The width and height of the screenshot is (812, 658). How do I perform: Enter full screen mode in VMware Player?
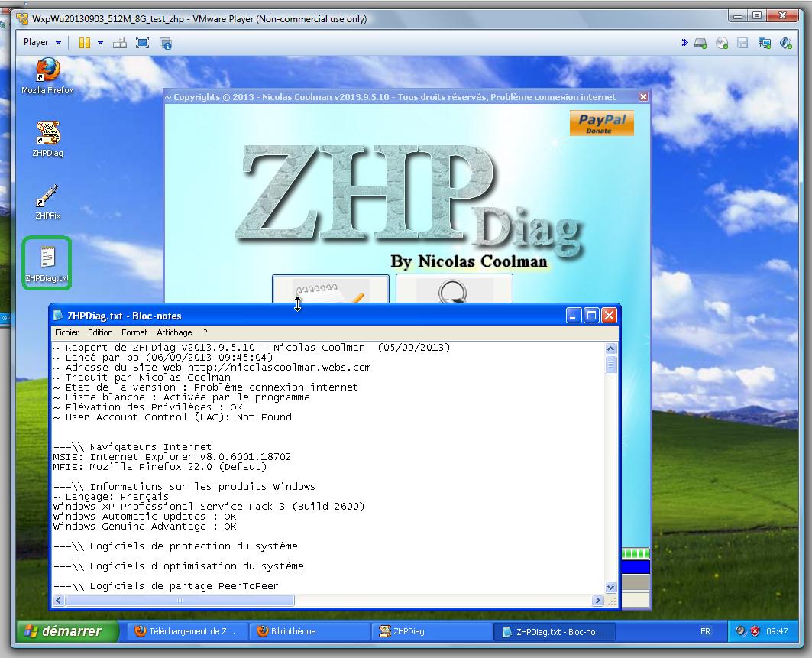pyautogui.click(x=142, y=43)
